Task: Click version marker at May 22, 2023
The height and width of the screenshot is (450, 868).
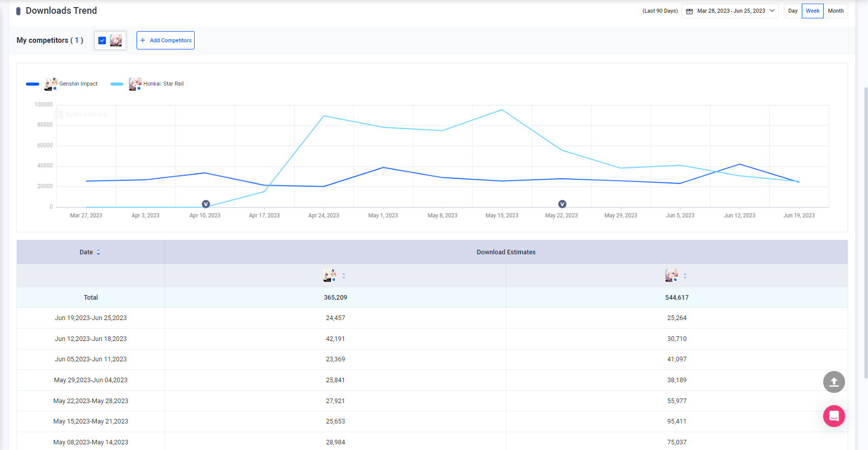Action: click(562, 204)
